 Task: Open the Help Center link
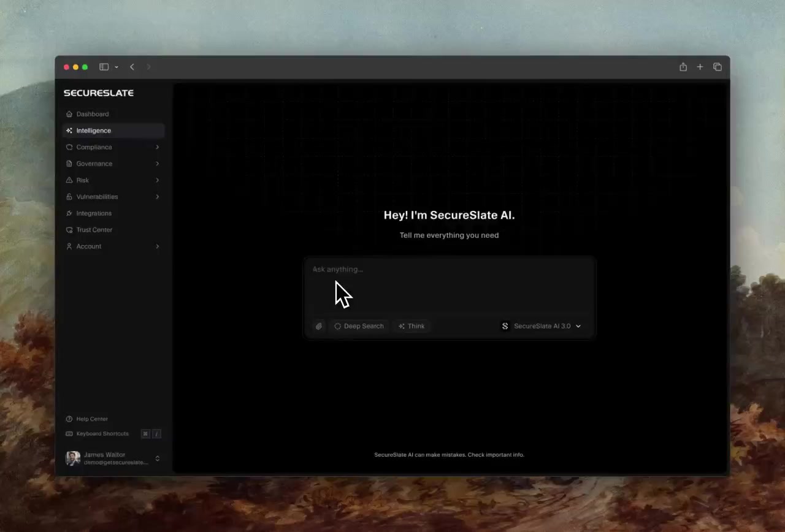tap(87, 419)
